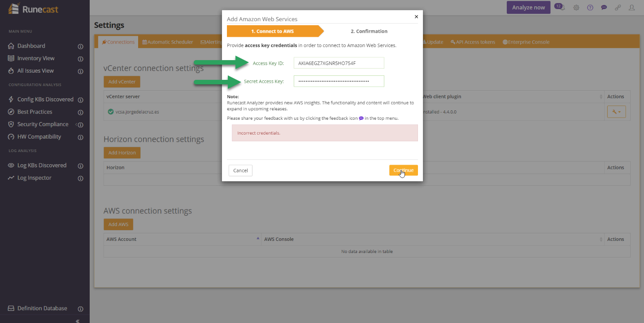Focus the Access Key ID field

(339, 63)
